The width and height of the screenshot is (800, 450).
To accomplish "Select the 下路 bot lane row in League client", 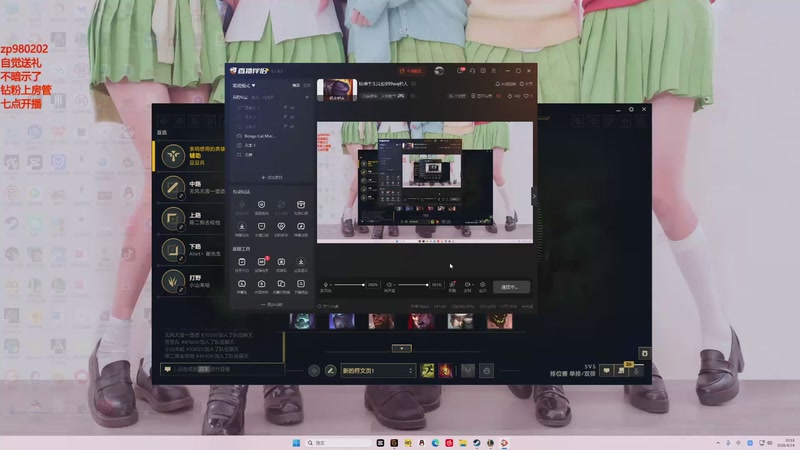I will pos(189,250).
